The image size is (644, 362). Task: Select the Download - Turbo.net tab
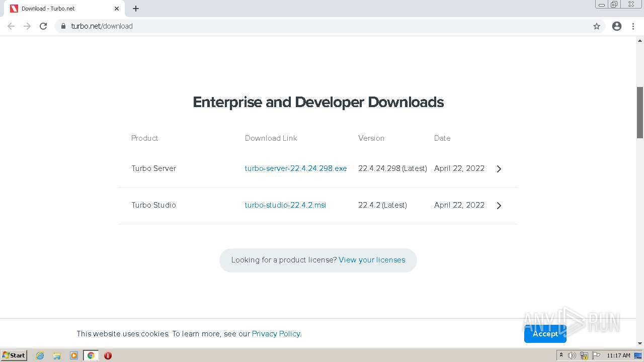(x=64, y=9)
